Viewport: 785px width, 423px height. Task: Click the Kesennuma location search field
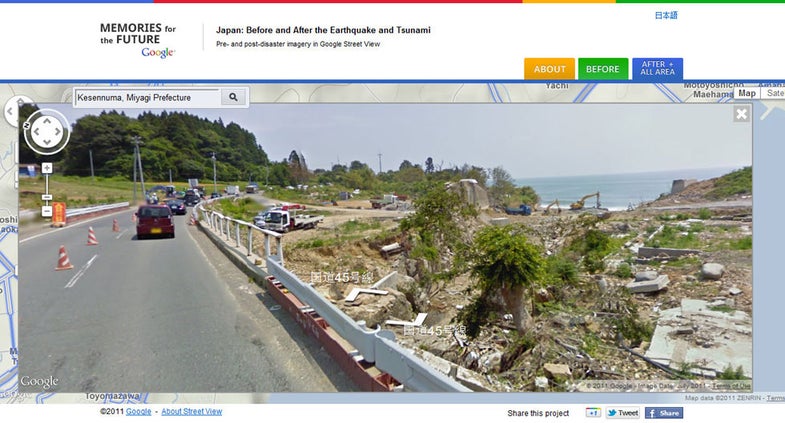tap(148, 98)
